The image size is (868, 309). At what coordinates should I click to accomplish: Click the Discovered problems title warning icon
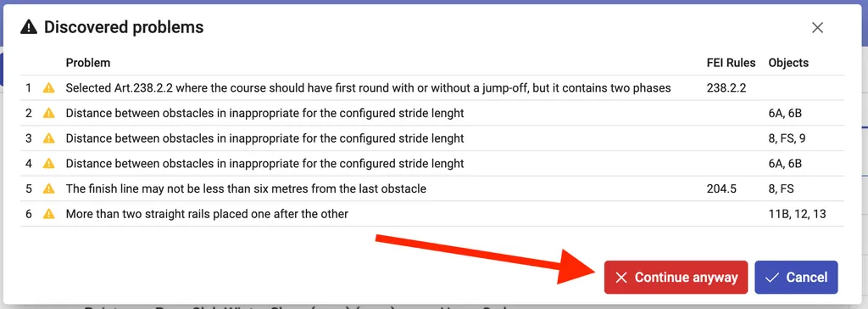coord(29,27)
